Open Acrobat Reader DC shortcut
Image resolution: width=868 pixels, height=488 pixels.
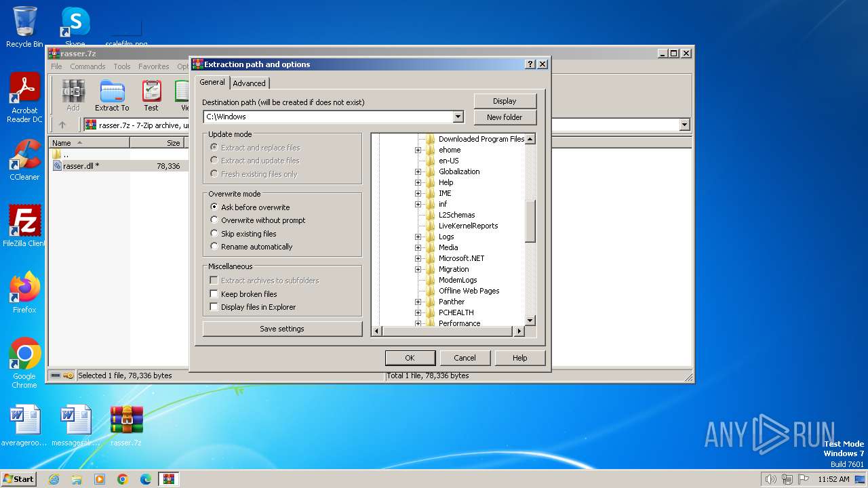(24, 98)
